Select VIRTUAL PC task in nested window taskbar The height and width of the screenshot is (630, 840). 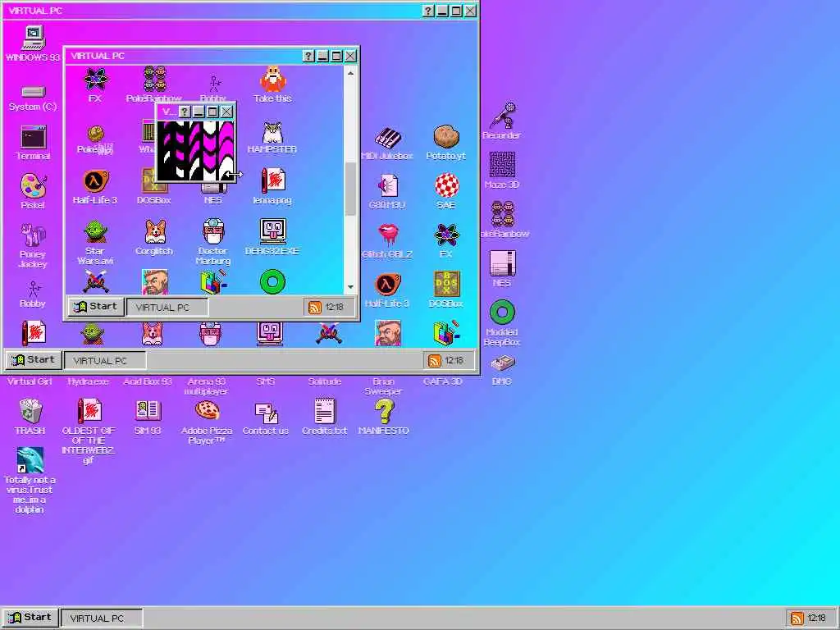pos(167,308)
